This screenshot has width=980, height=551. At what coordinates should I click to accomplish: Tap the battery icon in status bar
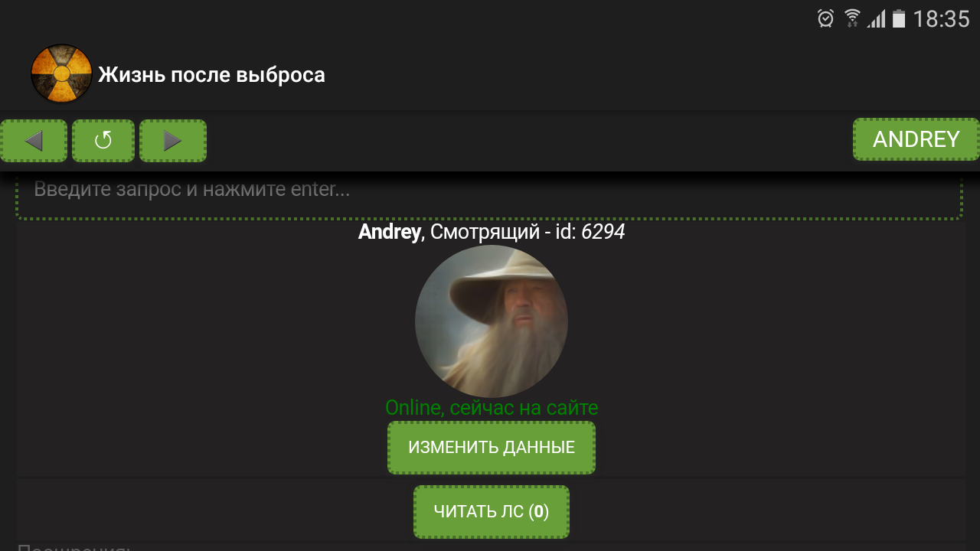(x=899, y=18)
